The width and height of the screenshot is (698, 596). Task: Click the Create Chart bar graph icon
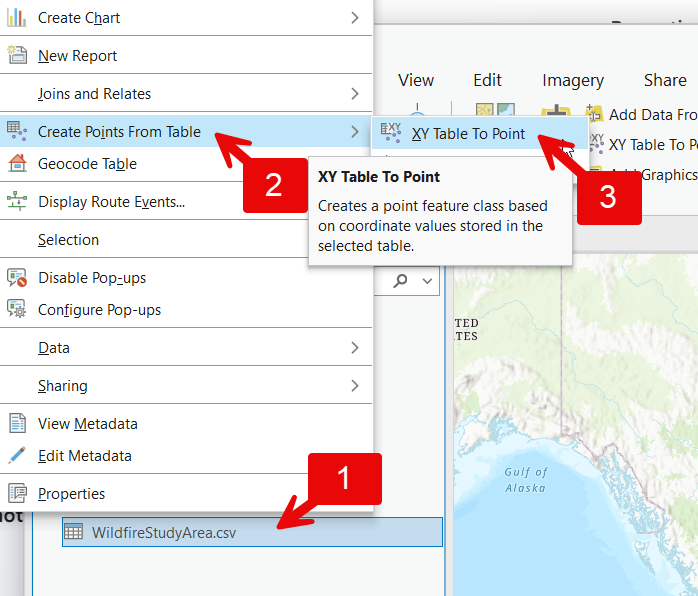point(17,18)
